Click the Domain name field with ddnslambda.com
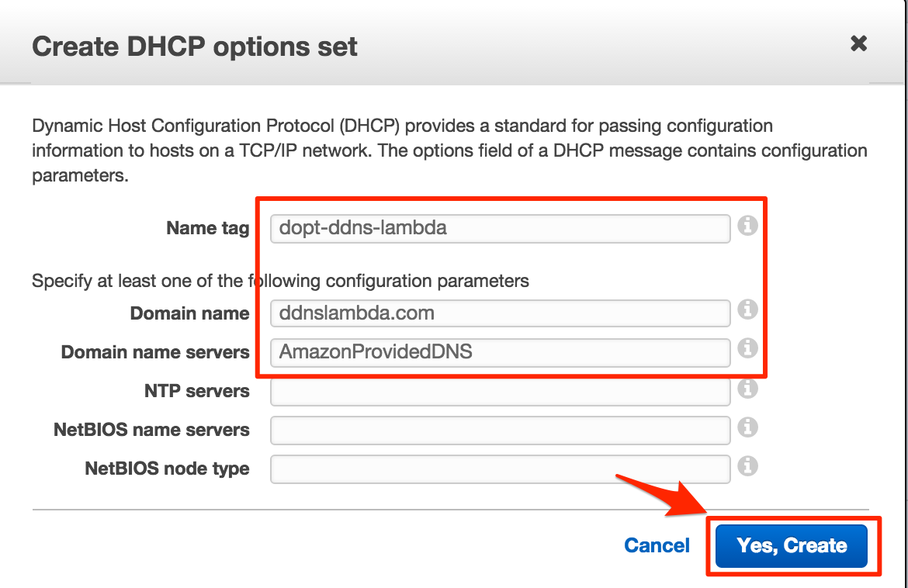The width and height of the screenshot is (908, 588). coord(501,313)
